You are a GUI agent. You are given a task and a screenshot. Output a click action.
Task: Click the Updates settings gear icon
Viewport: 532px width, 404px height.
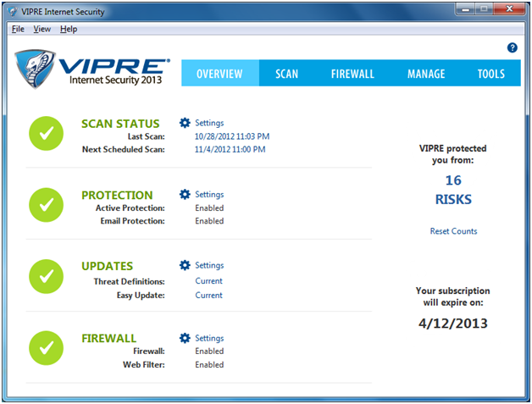click(x=185, y=265)
